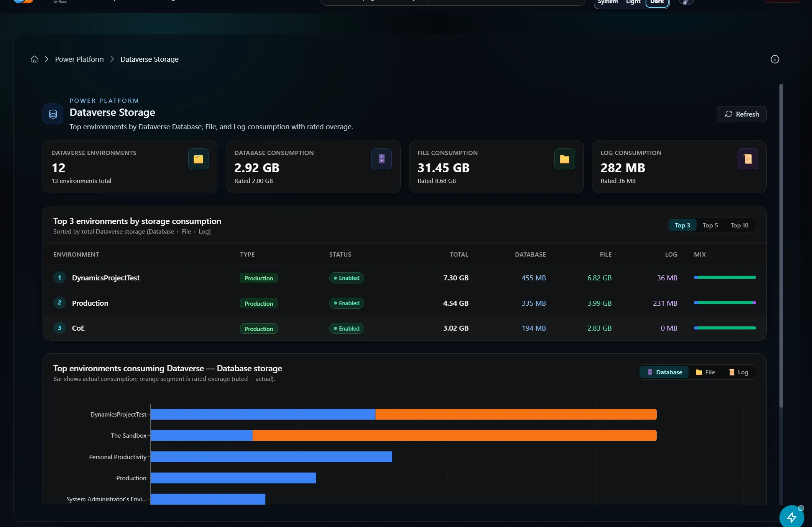Screen dimensions: 812x527
Task: Click the 31.45 GB file consumption value
Action: pyautogui.click(x=444, y=168)
